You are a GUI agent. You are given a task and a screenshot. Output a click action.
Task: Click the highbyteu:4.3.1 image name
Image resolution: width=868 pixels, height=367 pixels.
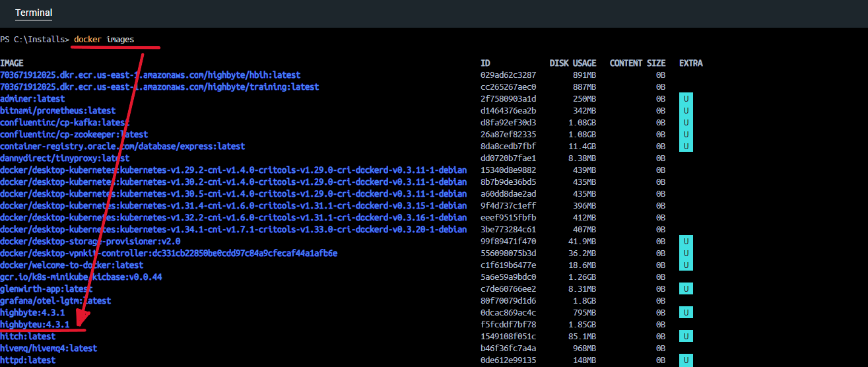pos(35,325)
